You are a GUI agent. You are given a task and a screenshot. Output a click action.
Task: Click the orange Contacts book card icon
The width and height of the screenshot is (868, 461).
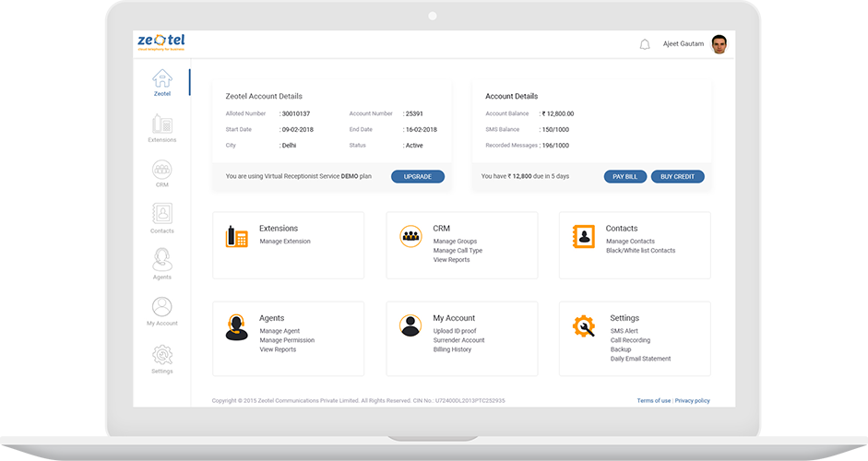pos(584,236)
